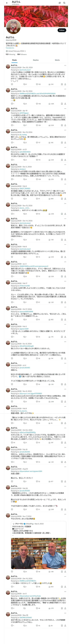
Task: Toggle Follow for みよりん
Action: coord(62,30)
